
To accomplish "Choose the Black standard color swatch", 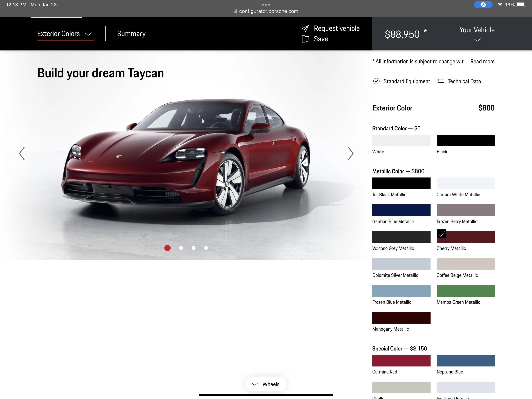I will pos(466,140).
